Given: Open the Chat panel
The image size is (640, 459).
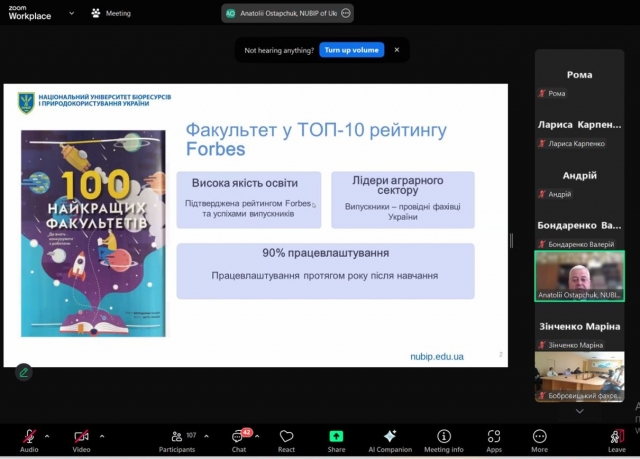Looking at the screenshot, I should [239, 441].
